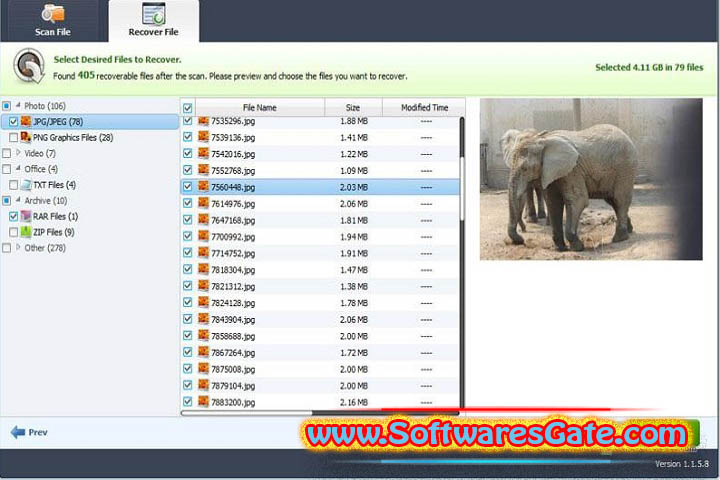The height and width of the screenshot is (480, 720).
Task: Click the horizontal scrollbar below the file list
Action: [x=320, y=413]
